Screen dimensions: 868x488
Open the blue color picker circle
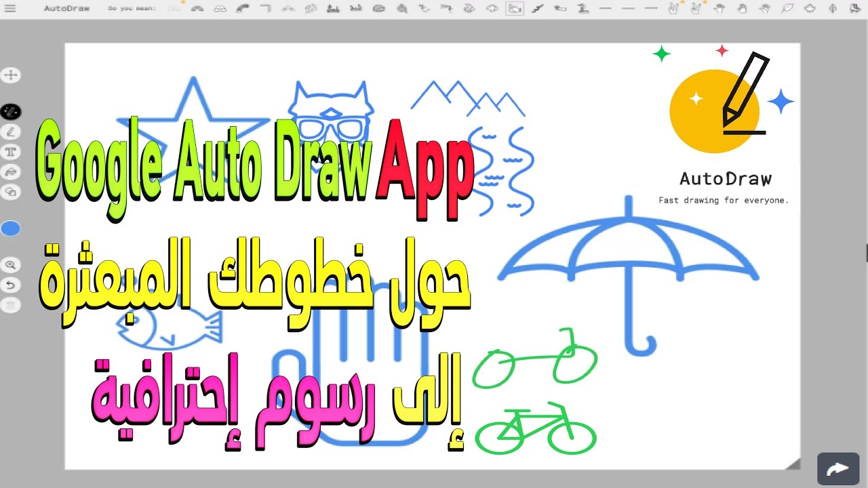11,229
